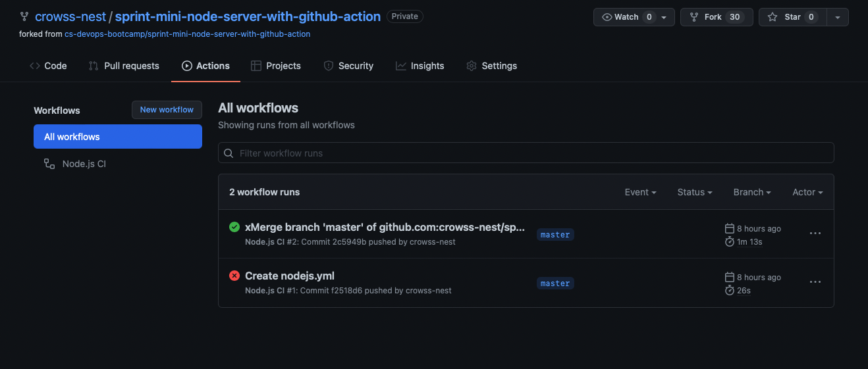Click the 'Commit f2518d6 pushed by crowss-nest' text
868x369 pixels.
(x=376, y=291)
